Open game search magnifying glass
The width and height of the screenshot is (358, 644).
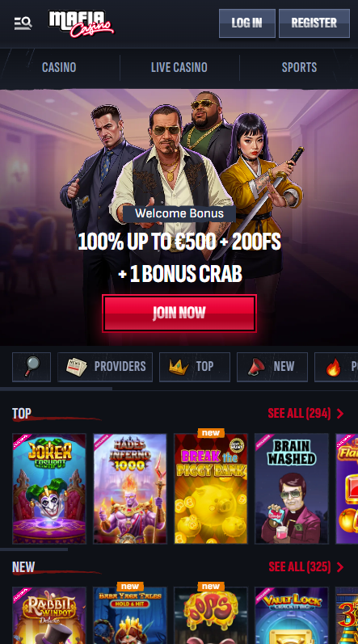pyautogui.click(x=32, y=367)
